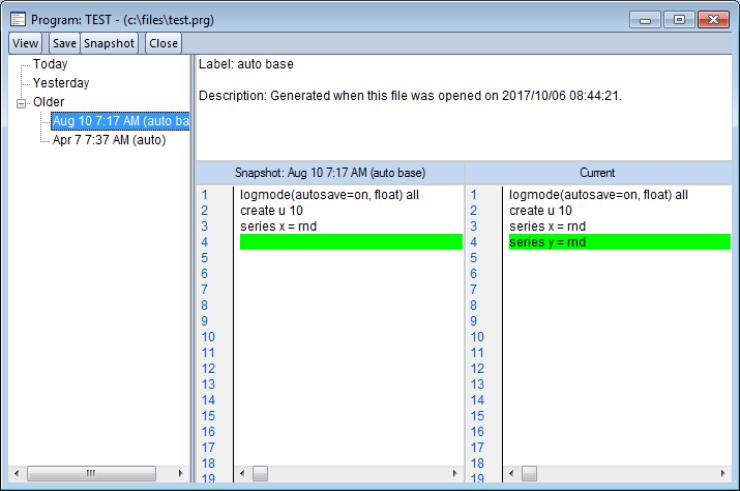Viewport: 740px width, 491px height.
Task: Collapse the Older tree group
Action: [22, 102]
